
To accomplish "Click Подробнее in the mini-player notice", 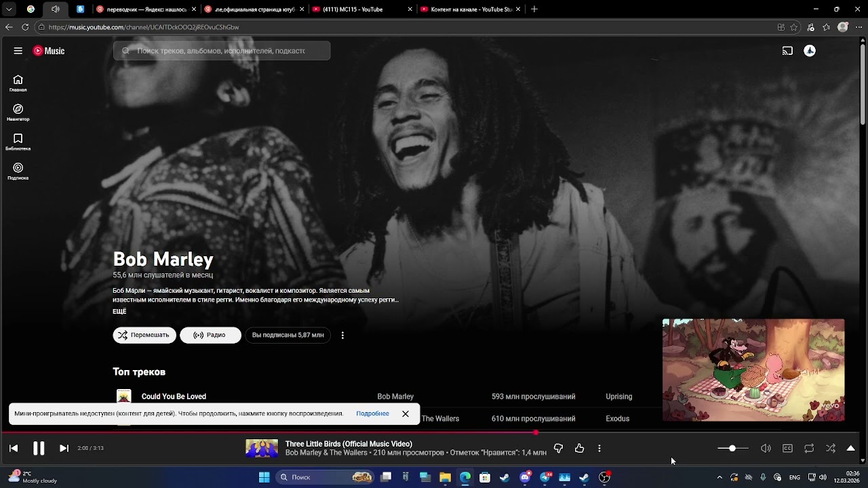I will point(372,413).
